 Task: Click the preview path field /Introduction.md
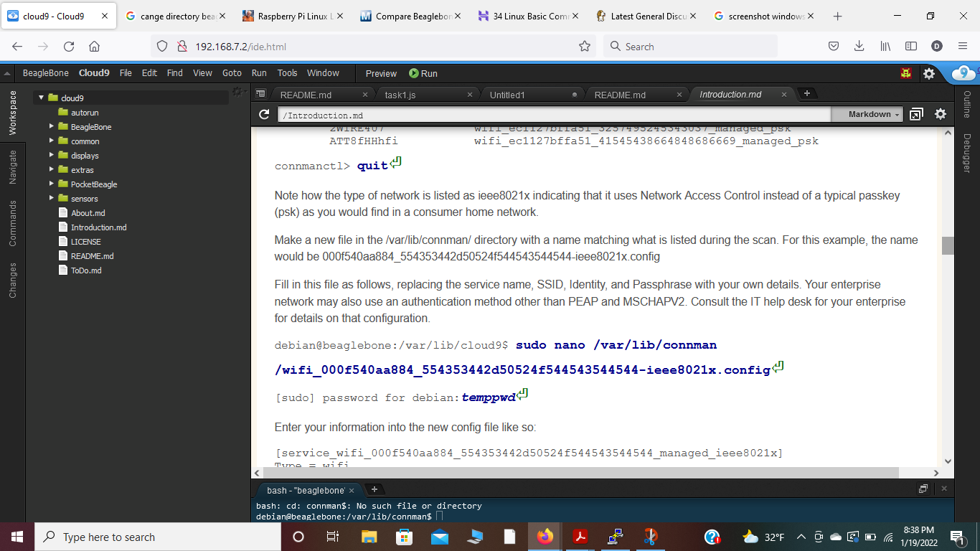pyautogui.click(x=553, y=115)
